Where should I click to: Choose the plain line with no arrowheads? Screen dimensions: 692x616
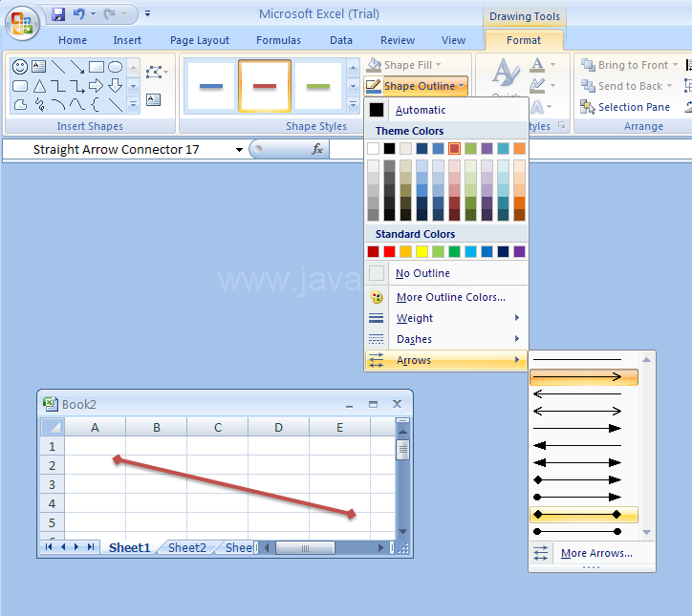[583, 360]
